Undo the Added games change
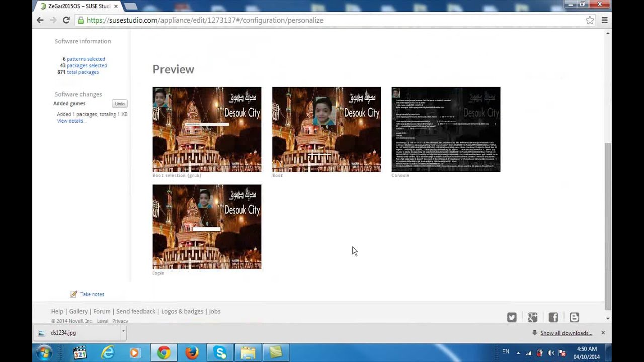The height and width of the screenshot is (362, 644). click(x=119, y=104)
